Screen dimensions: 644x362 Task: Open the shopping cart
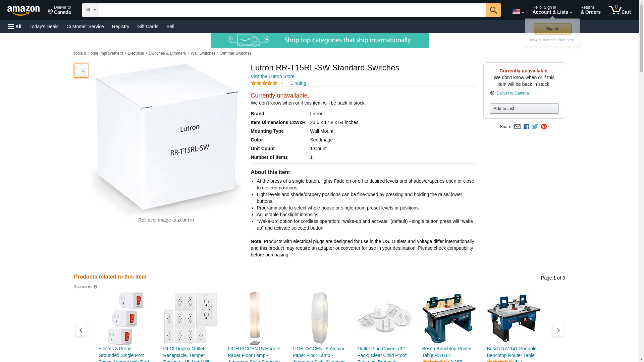(x=620, y=10)
